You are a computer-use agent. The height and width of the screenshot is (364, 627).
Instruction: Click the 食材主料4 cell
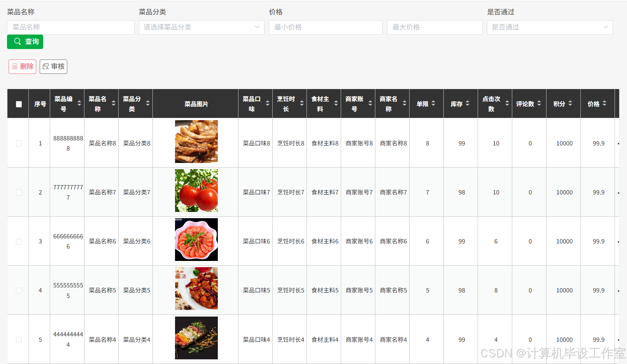[325, 340]
